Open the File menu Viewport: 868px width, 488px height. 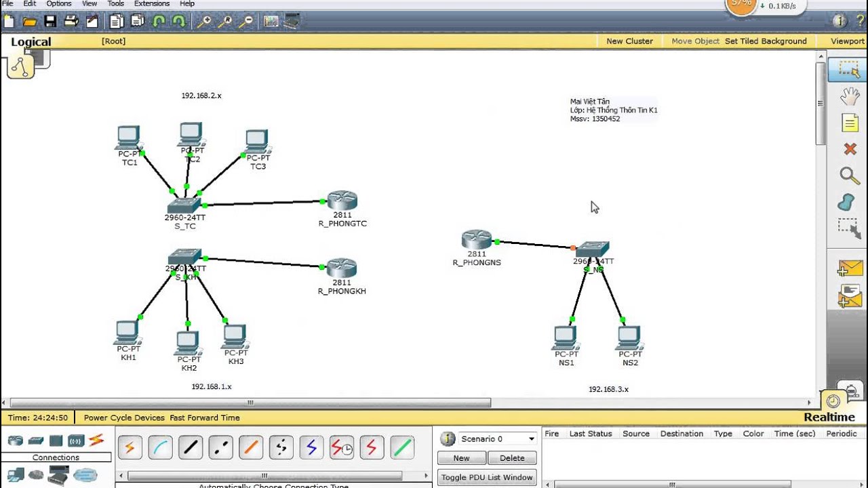point(7,3)
